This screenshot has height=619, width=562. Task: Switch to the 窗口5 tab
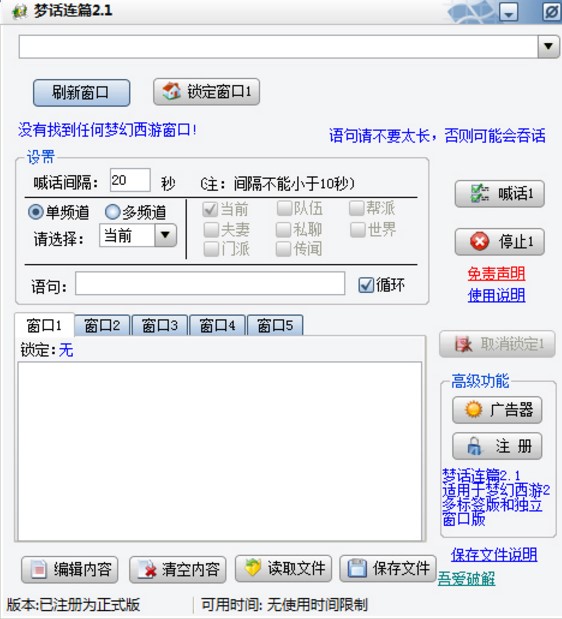click(275, 326)
